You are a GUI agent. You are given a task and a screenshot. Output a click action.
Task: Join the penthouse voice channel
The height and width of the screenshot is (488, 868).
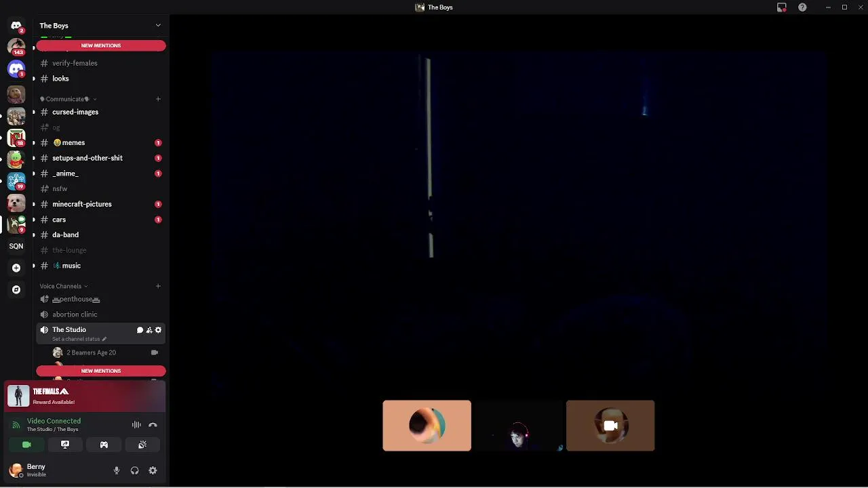[101, 299]
